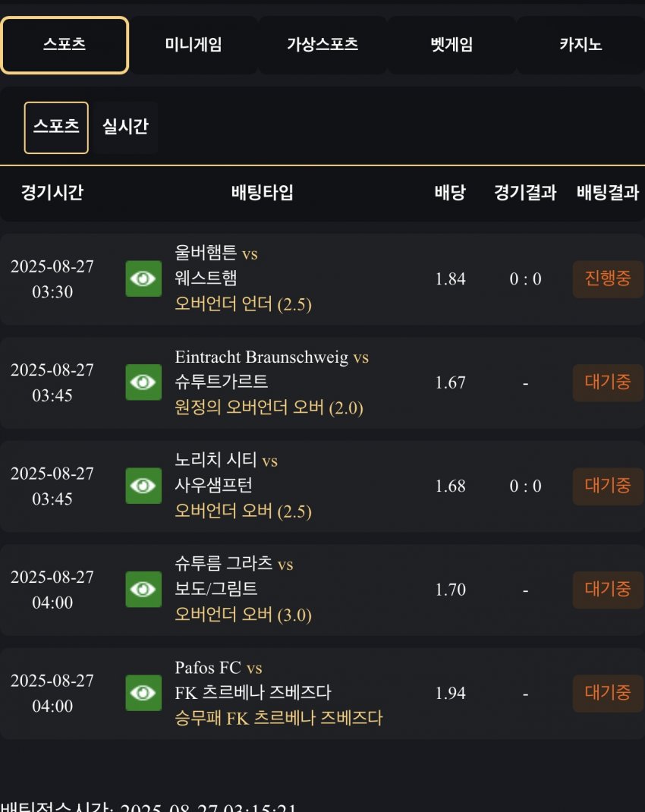
Task: Click the eye icon for Pafos FC match
Action: click(143, 693)
